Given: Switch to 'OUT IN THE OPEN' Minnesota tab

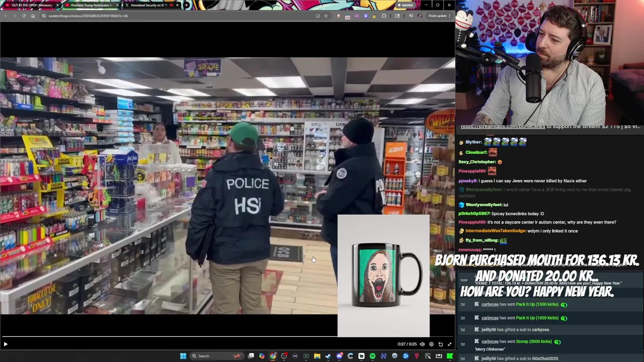Looking at the screenshot, I should pos(32,5).
